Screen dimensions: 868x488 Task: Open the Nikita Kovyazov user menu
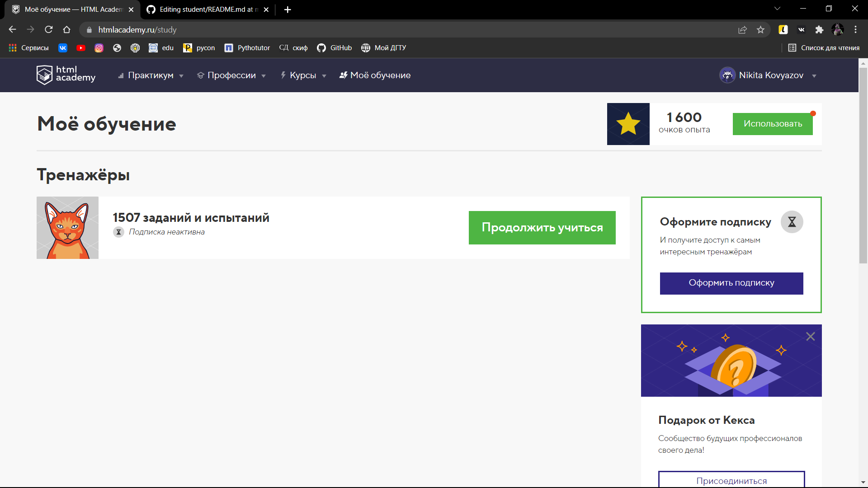[x=768, y=75]
